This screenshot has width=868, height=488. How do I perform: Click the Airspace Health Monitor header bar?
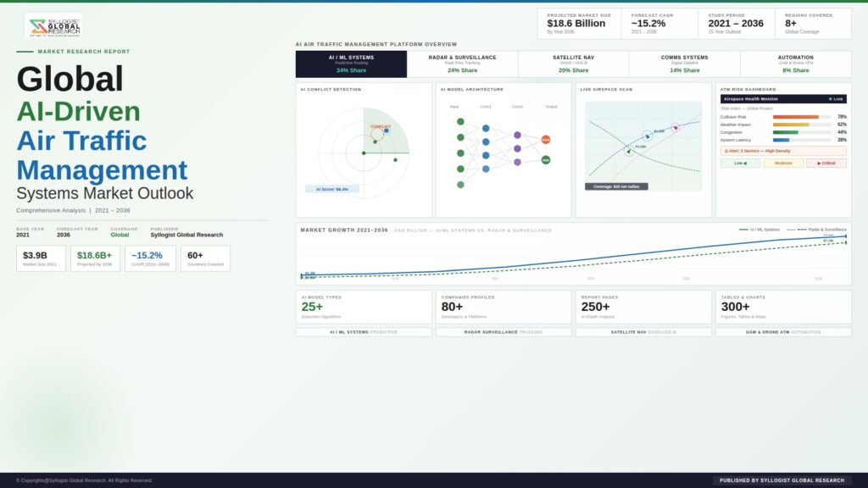(783, 99)
